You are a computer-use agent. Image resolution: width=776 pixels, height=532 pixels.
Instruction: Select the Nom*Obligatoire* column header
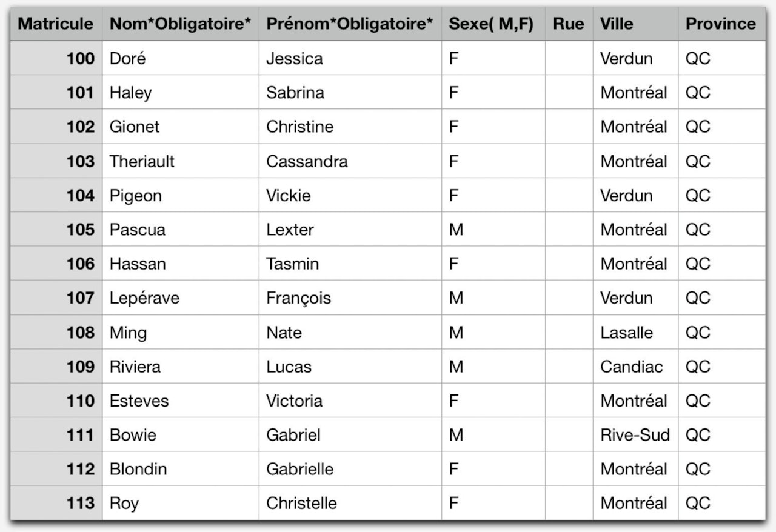click(180, 24)
